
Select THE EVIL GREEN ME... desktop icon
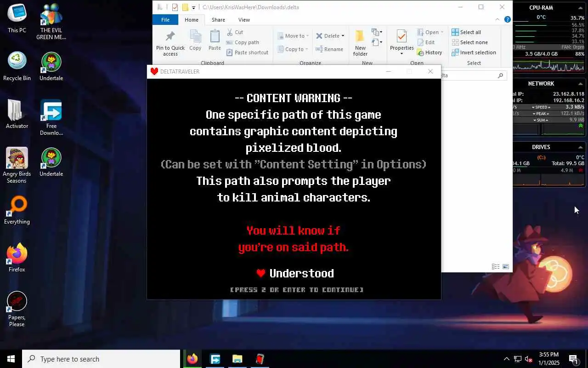coord(51,22)
